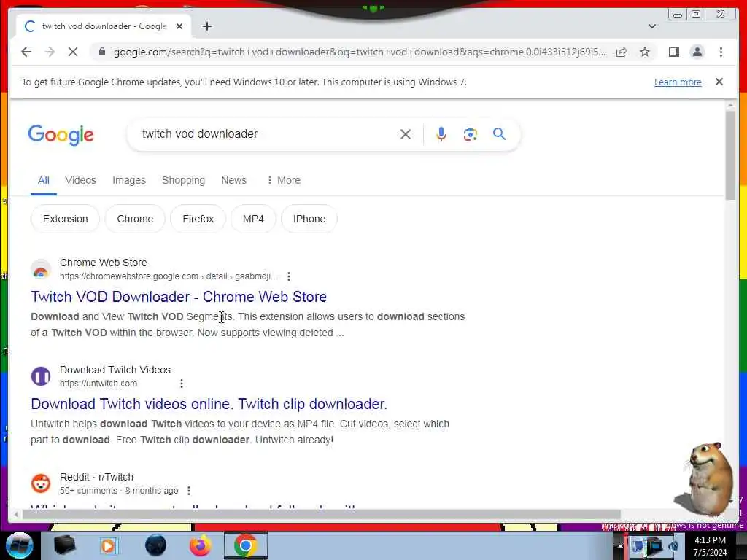
Task: Open the Chrome three-dot menu
Action: tap(721, 52)
